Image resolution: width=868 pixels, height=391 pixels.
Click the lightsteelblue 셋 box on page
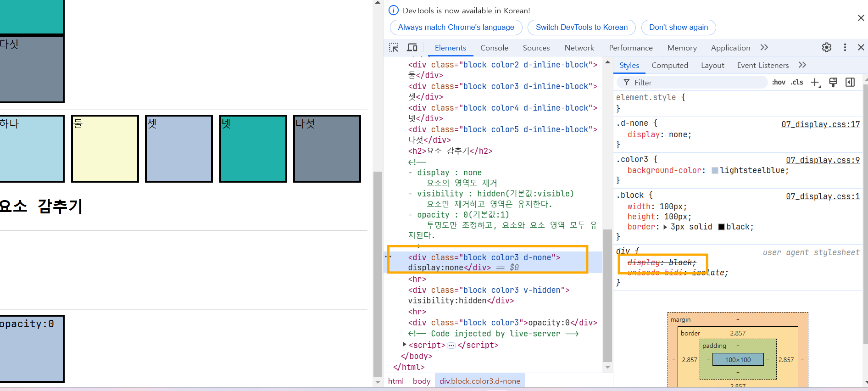[179, 149]
